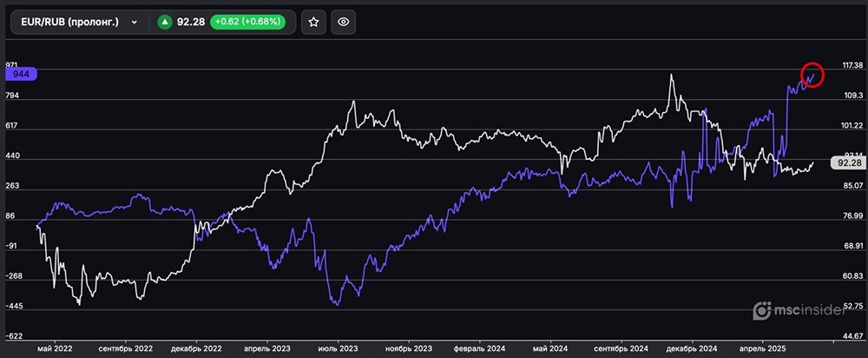
Task: Click the purple 944 left axis label
Action: [20, 75]
